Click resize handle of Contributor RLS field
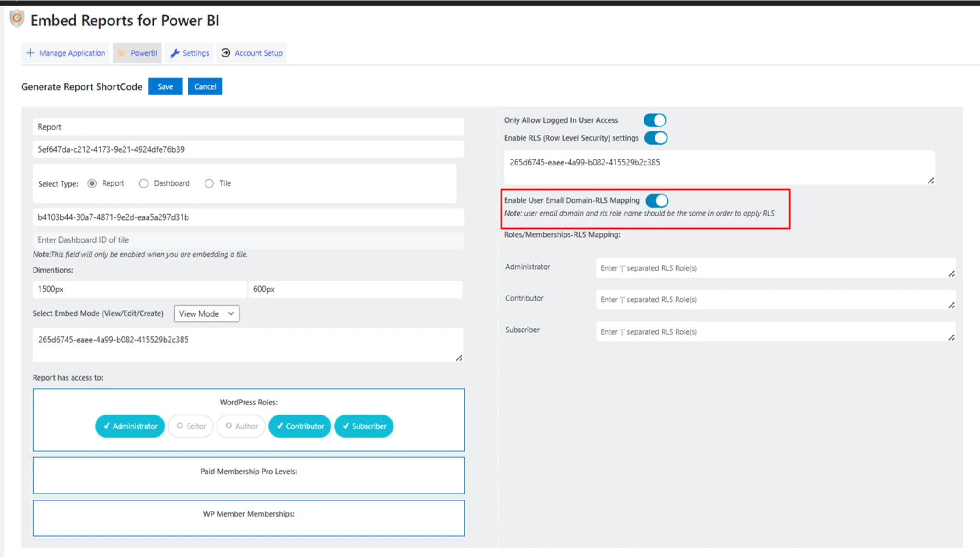 point(952,306)
